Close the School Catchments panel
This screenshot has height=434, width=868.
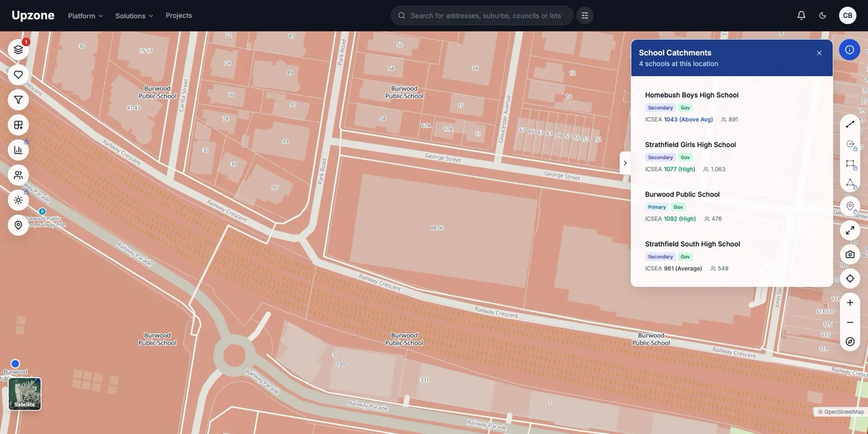(819, 53)
